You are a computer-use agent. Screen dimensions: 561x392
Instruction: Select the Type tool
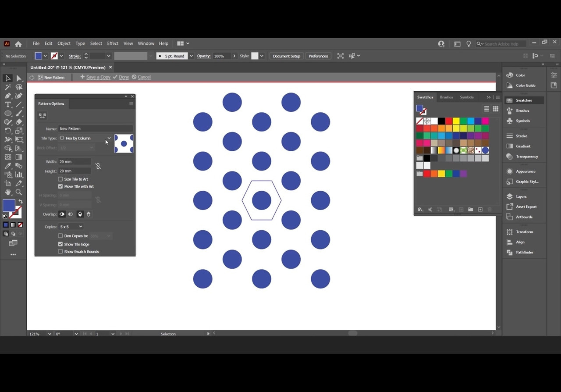click(x=8, y=104)
